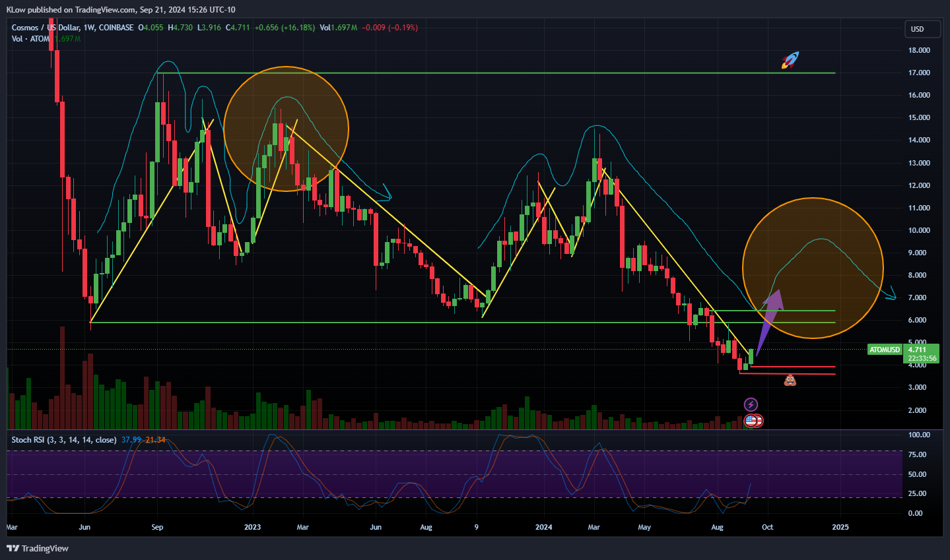Click the 100.00 Stoch RSI scale label
Image resolution: width=950 pixels, height=560 pixels.
point(920,435)
